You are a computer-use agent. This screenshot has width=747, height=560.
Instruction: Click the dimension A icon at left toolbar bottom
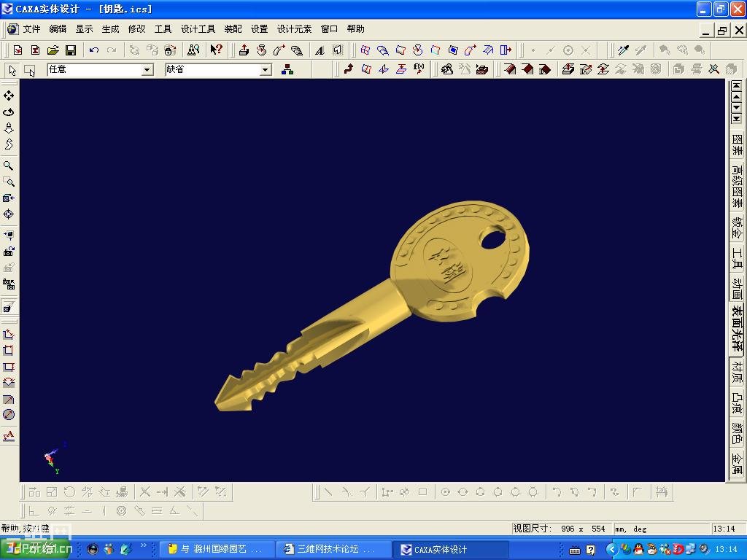click(9, 436)
